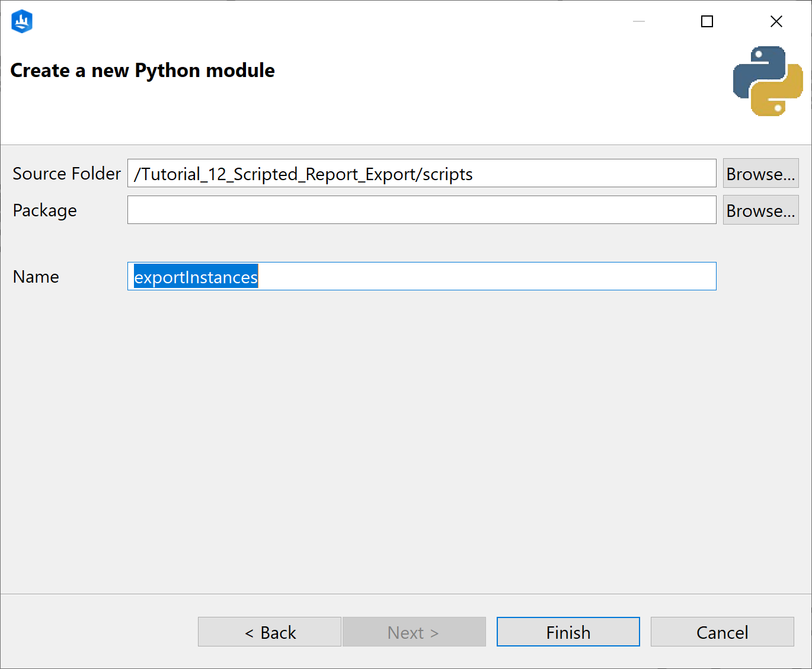The width and height of the screenshot is (812, 669).
Task: Open Browse dialog for Package
Action: [x=760, y=210]
